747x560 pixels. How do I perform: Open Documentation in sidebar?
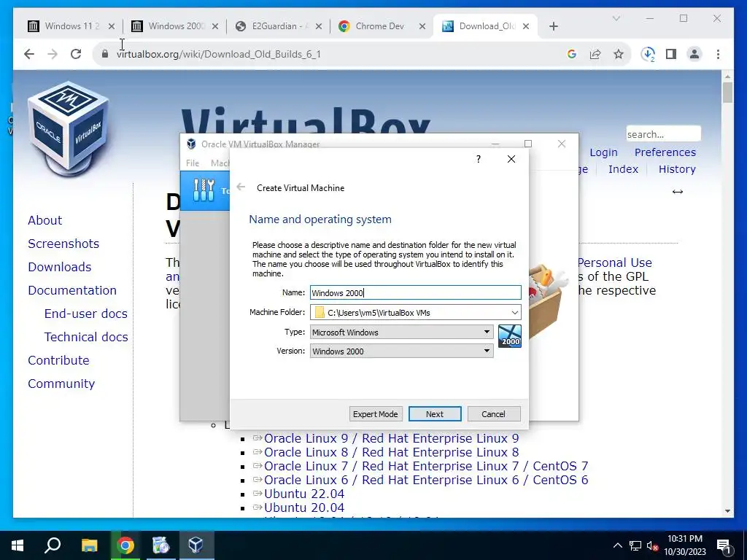click(x=72, y=290)
